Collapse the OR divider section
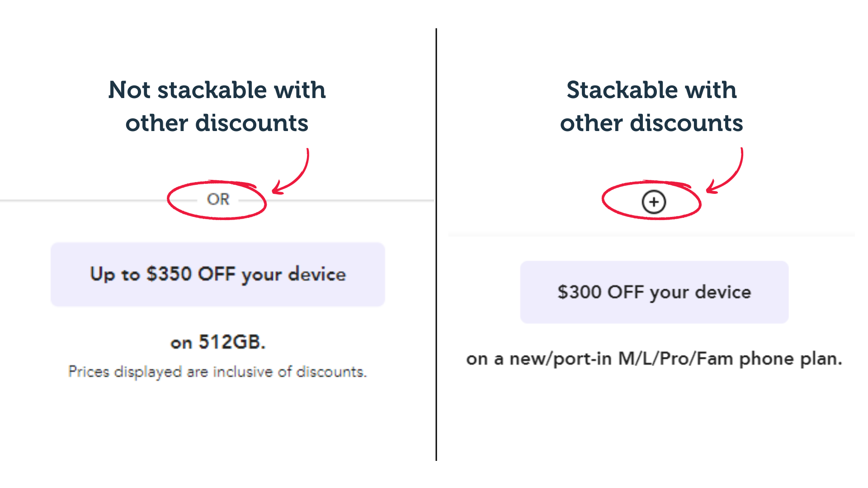The image size is (868, 488). (218, 199)
